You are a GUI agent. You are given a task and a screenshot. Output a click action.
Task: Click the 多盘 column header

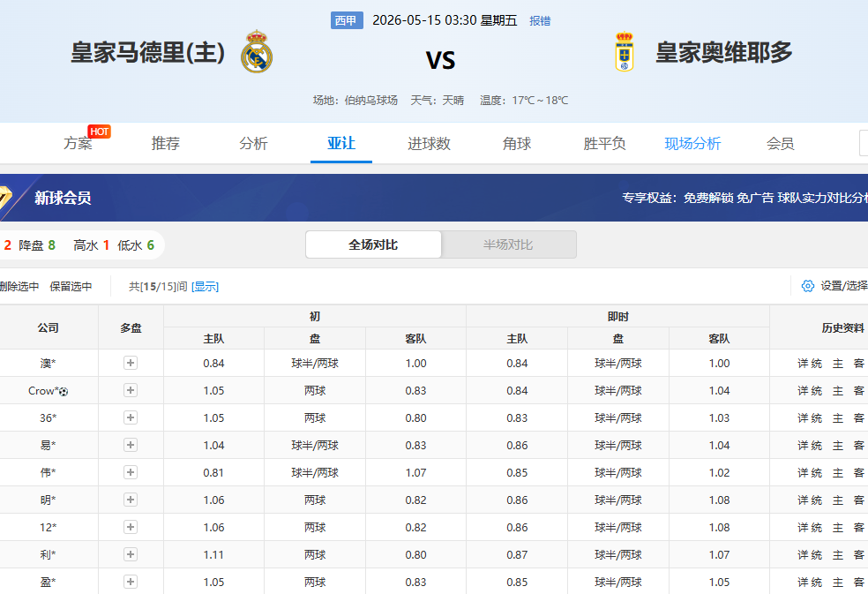[x=131, y=327]
